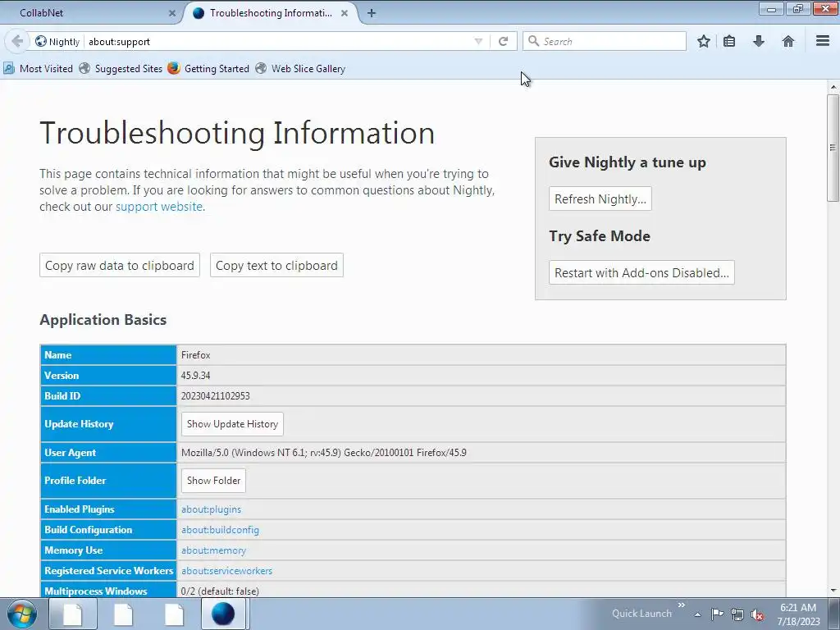840x630 pixels.
Task: Click the scrollbar up arrow
Action: pyautogui.click(x=833, y=86)
